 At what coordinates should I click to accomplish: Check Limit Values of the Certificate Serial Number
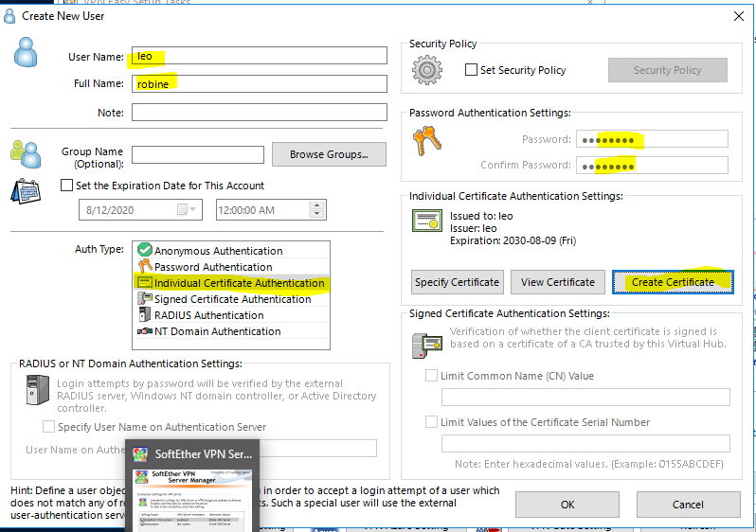[x=431, y=422]
